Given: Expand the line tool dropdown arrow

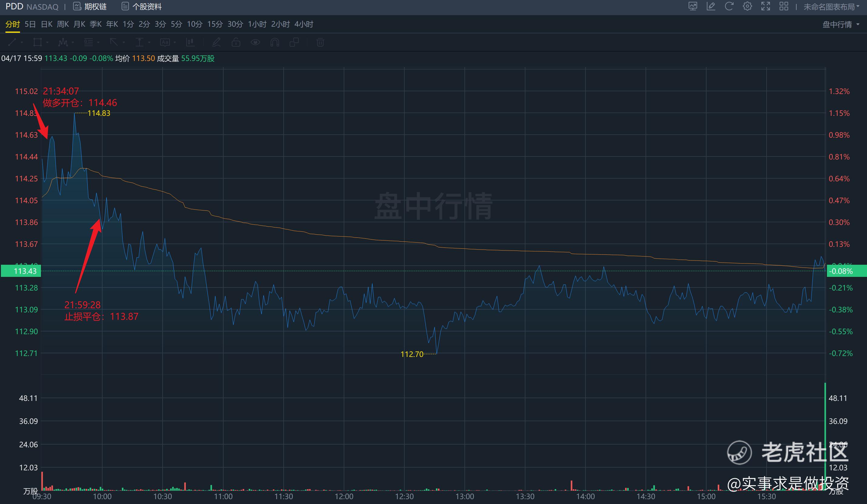Looking at the screenshot, I should [22, 43].
